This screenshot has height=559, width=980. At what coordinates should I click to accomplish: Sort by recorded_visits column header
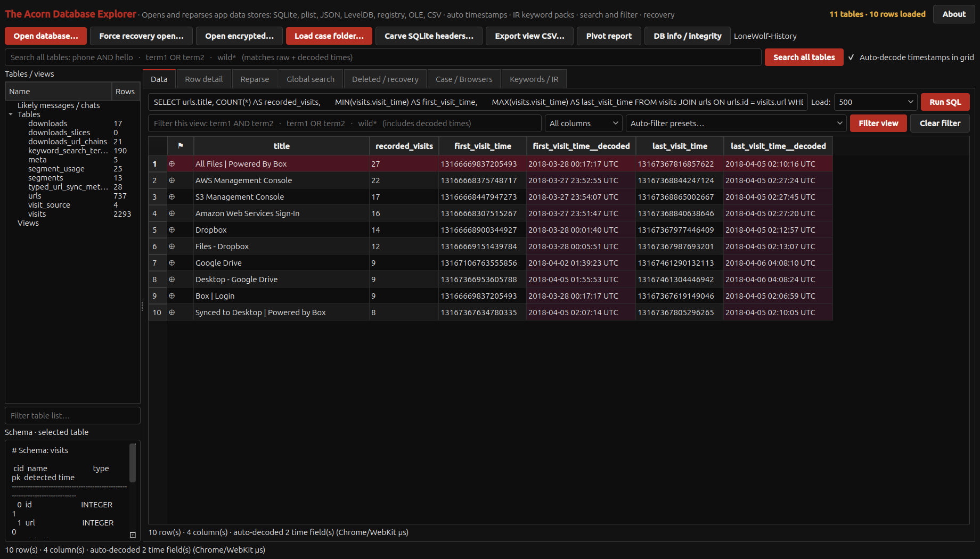pos(404,146)
